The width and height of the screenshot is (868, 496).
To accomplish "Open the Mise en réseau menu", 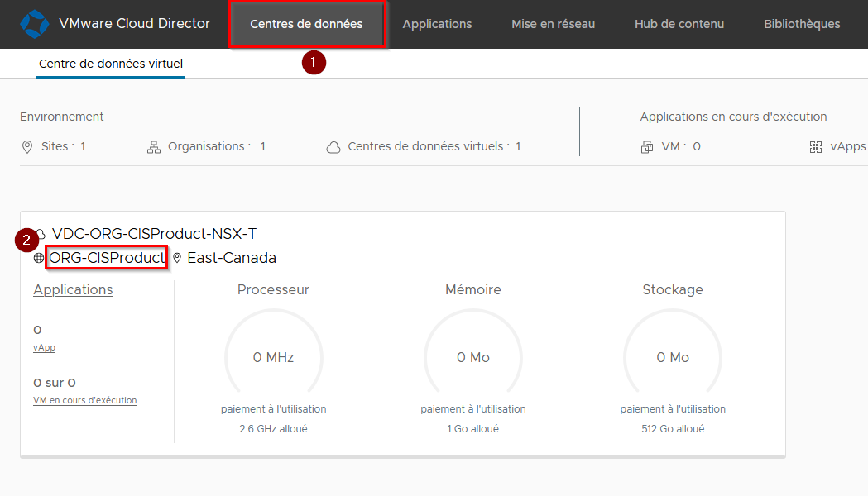I will click(553, 24).
